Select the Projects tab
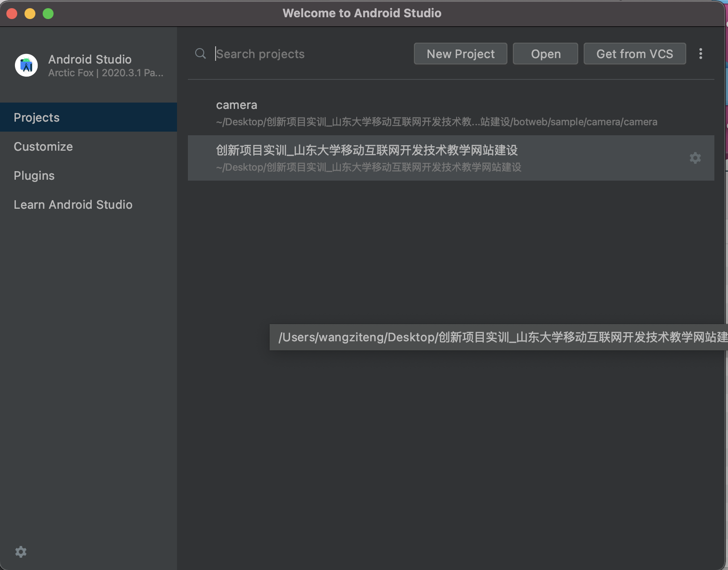728x570 pixels. 89,117
